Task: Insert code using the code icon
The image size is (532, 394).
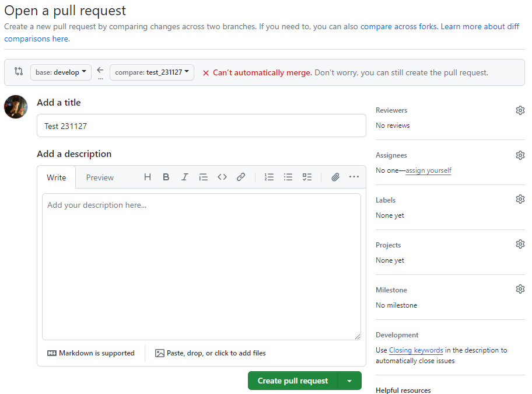Action: click(x=222, y=177)
